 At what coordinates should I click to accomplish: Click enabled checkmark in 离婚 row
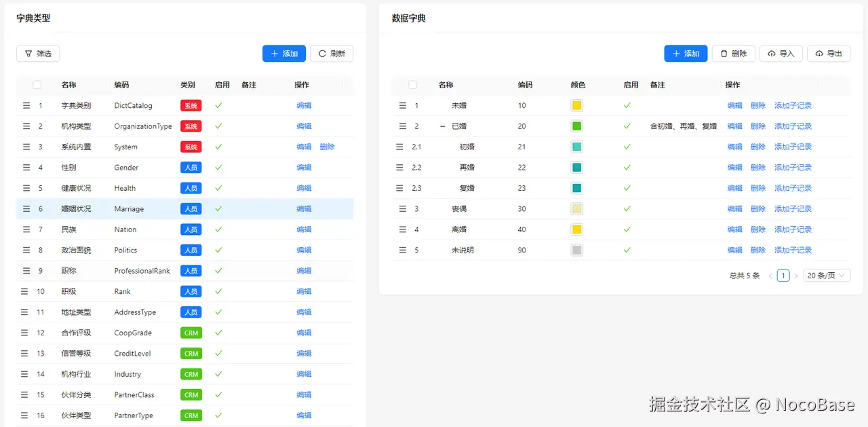(627, 229)
